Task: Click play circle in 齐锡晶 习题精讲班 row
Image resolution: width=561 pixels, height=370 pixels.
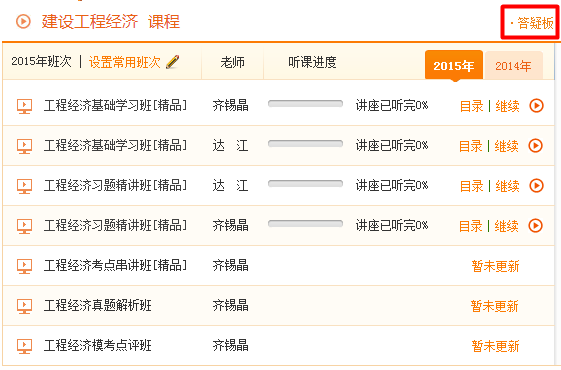Action: point(536,226)
